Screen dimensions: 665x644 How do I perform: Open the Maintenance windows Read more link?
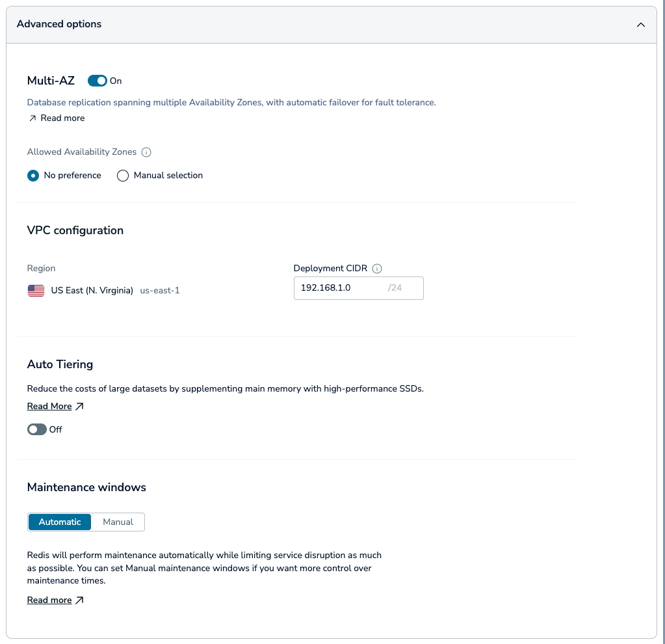49,600
